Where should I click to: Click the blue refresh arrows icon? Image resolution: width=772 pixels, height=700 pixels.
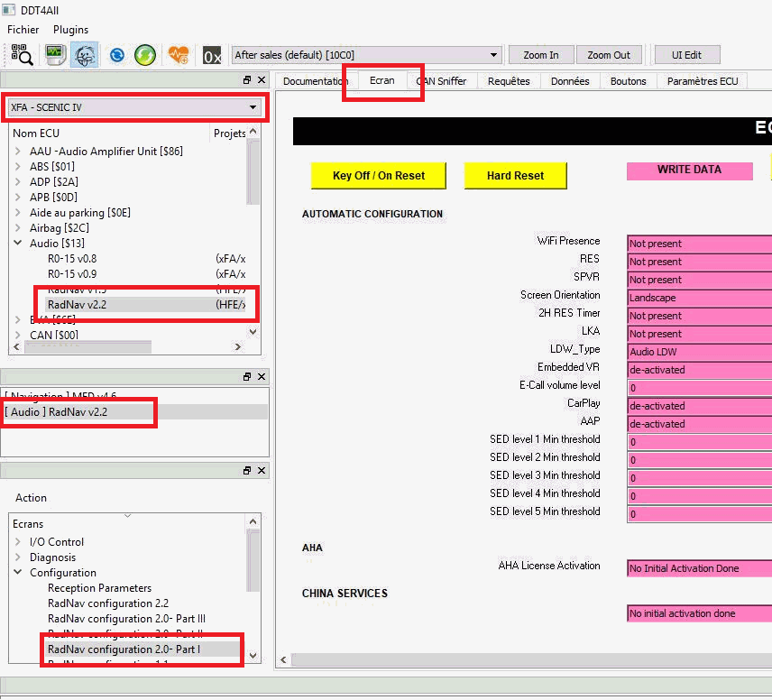tap(116, 55)
